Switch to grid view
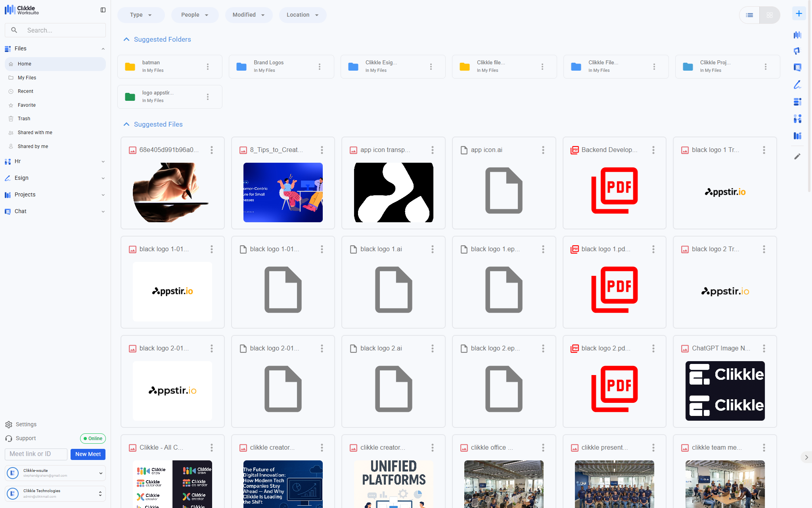The height and width of the screenshot is (508, 812). (x=770, y=15)
